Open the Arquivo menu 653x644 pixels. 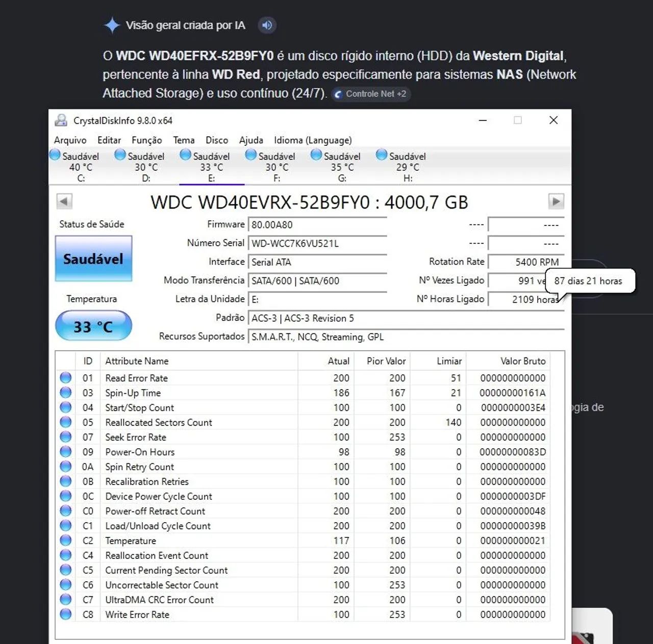[x=70, y=140]
